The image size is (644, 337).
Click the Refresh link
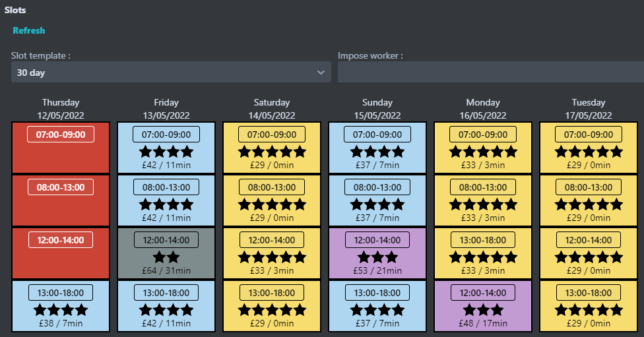(x=29, y=30)
